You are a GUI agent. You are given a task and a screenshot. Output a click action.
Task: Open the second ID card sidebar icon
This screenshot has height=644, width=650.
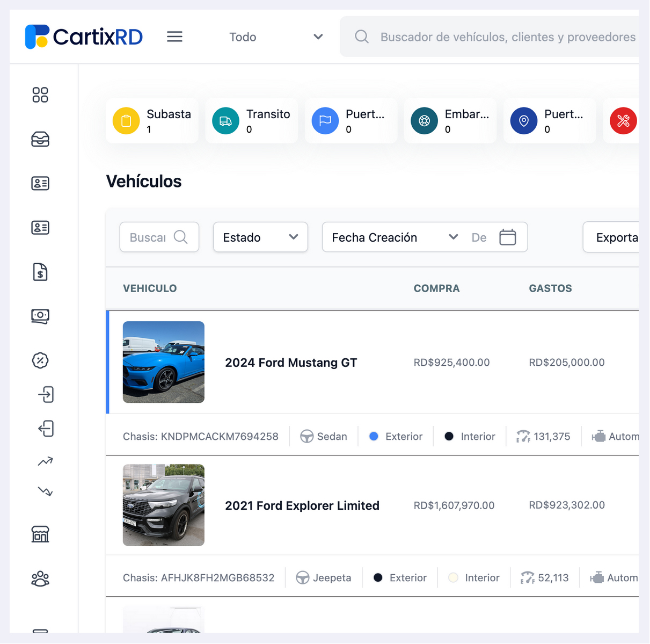pyautogui.click(x=40, y=228)
